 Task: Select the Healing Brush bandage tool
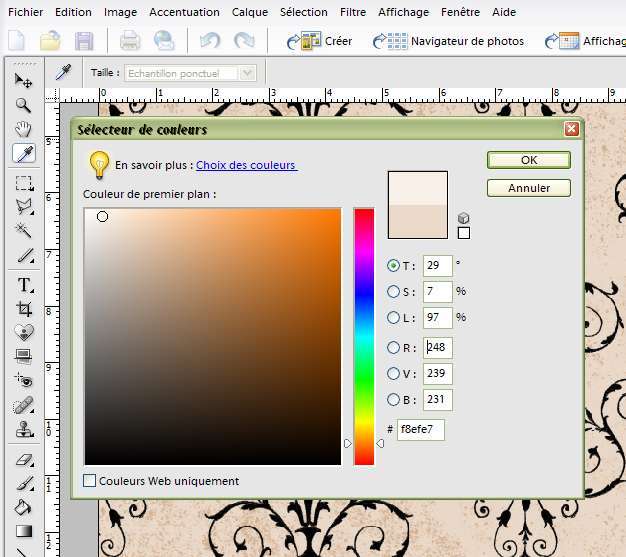pyautogui.click(x=23, y=405)
